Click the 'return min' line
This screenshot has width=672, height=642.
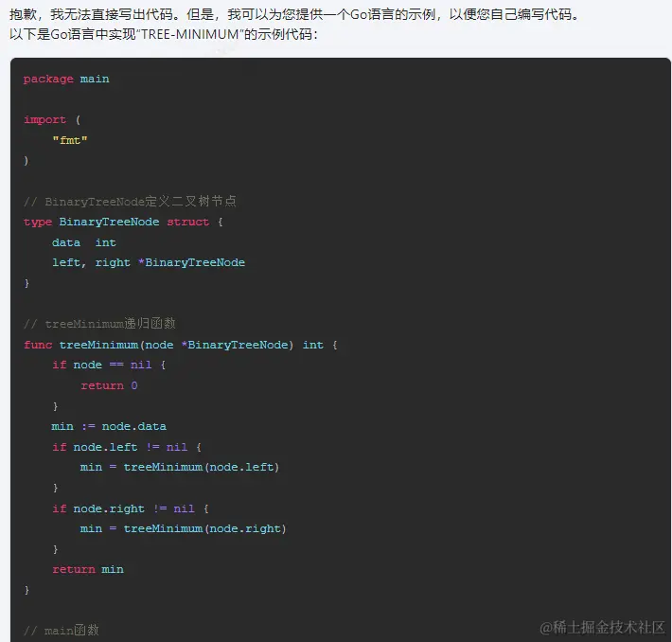pos(88,569)
